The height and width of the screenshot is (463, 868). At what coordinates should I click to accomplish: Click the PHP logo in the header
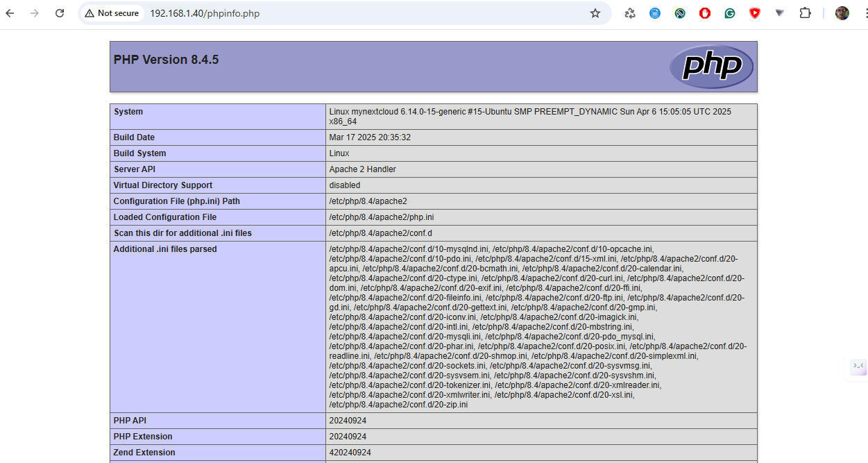click(711, 67)
